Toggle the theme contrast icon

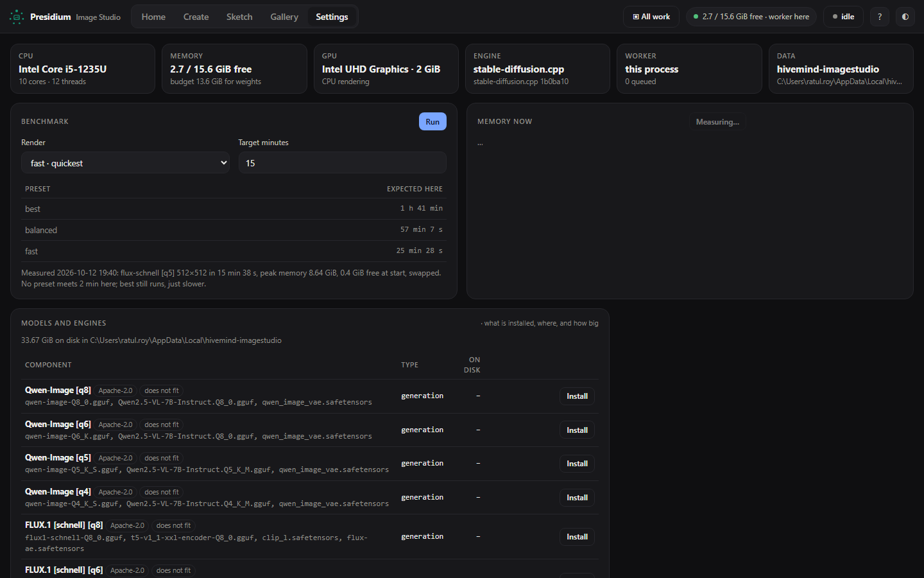pos(905,17)
